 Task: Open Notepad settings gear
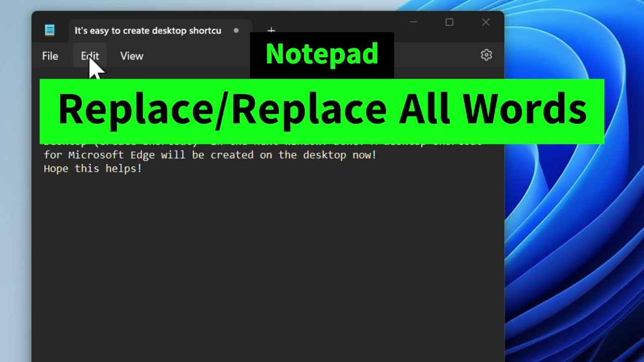point(486,55)
